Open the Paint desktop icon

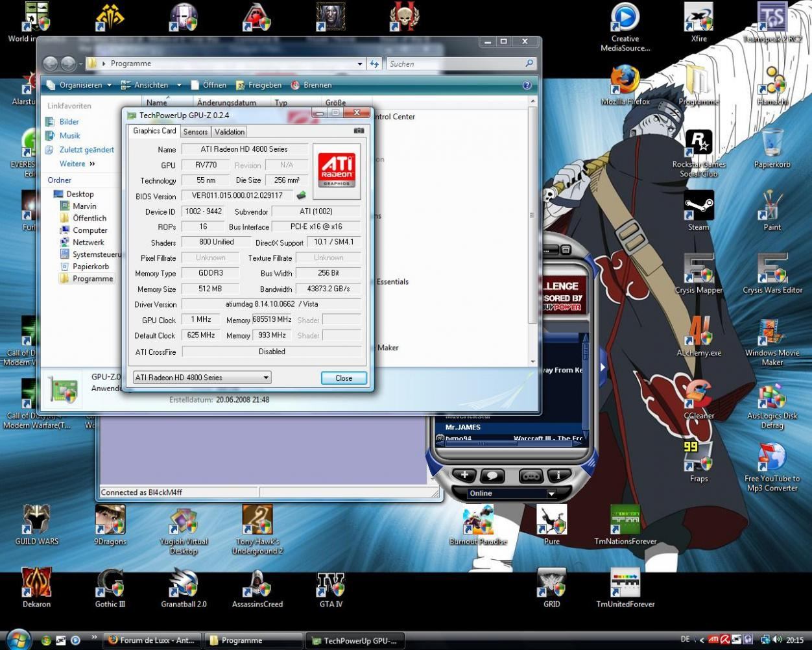pos(772,211)
